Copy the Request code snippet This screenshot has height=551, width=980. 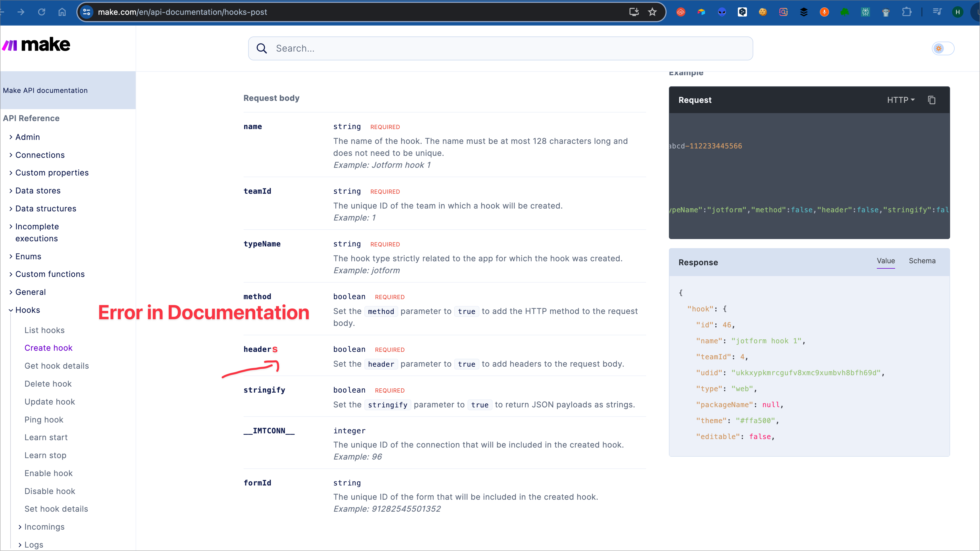[932, 100]
